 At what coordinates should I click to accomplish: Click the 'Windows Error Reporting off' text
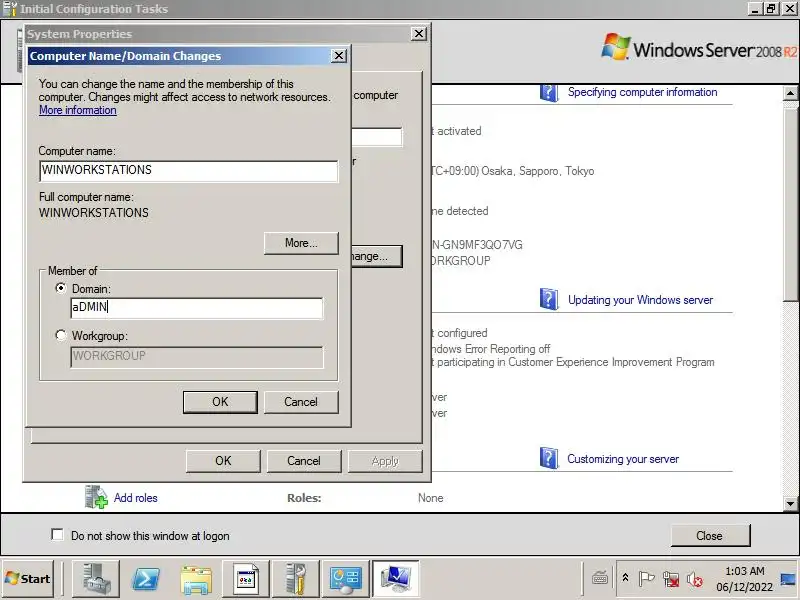(x=490, y=349)
